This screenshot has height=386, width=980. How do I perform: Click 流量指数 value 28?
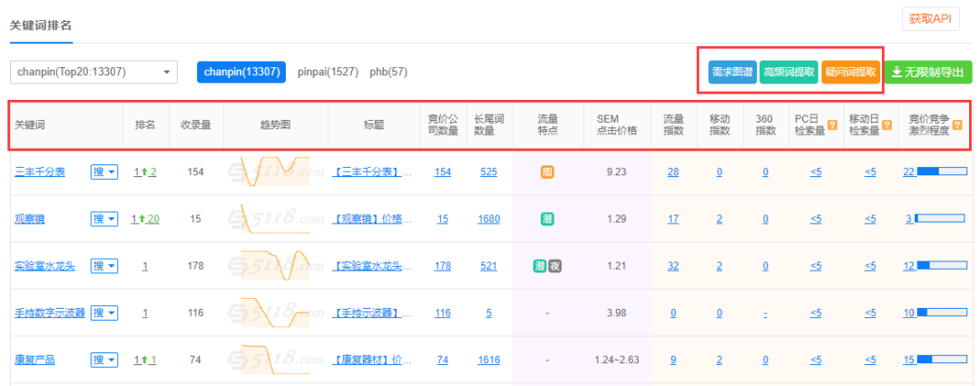pos(673,172)
